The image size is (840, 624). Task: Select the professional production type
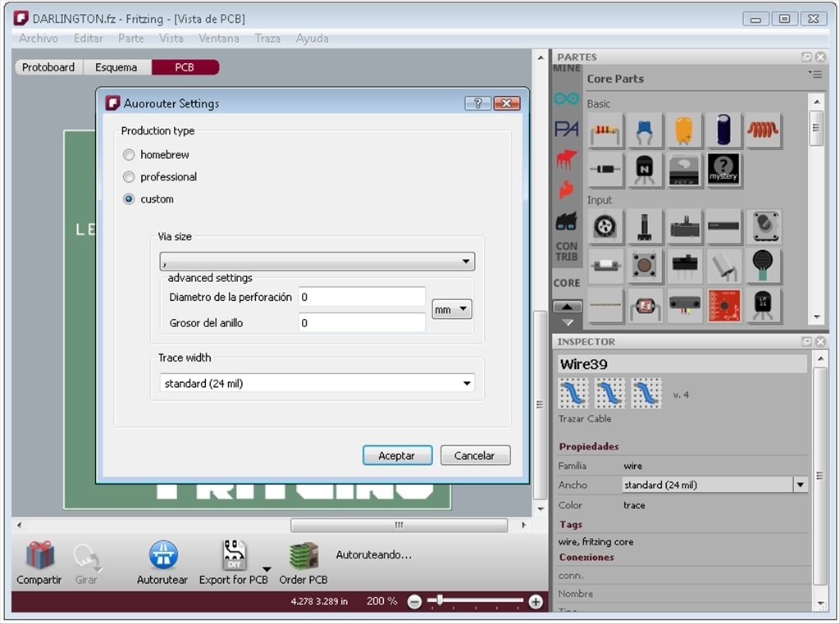coord(129,177)
